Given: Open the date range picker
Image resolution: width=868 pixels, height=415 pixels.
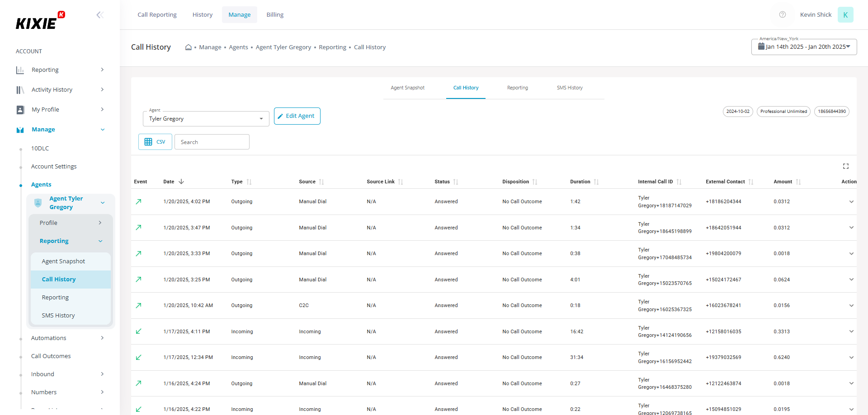Looking at the screenshot, I should coord(803,47).
